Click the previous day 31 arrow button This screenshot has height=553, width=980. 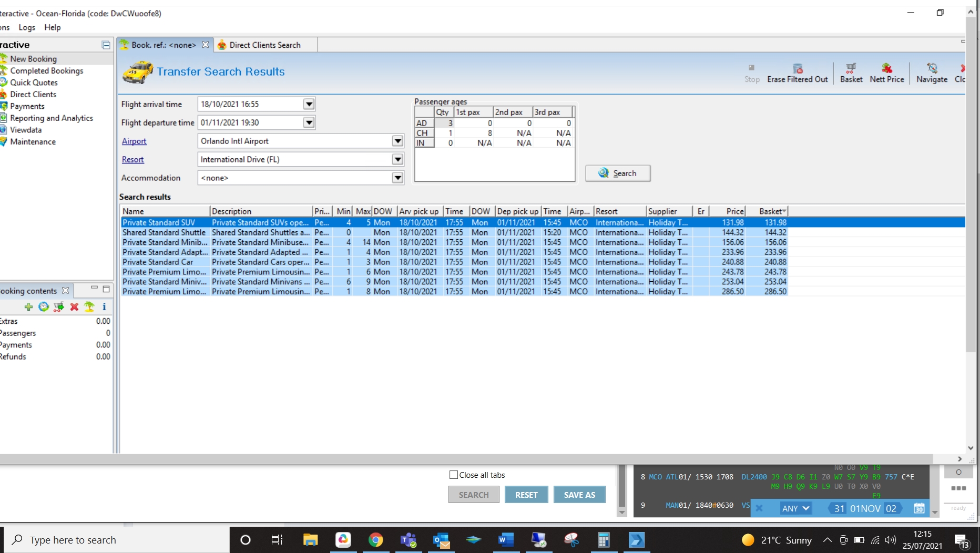(x=837, y=508)
